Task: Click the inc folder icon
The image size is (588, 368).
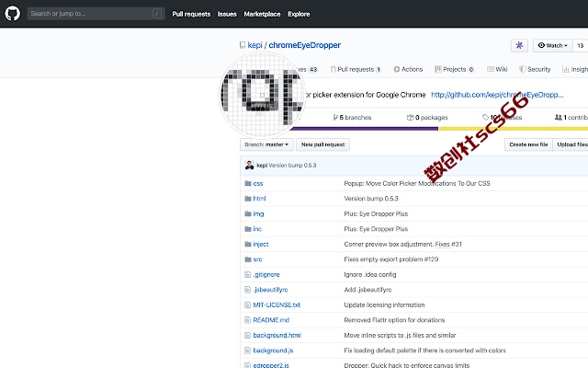Action: coord(248,229)
